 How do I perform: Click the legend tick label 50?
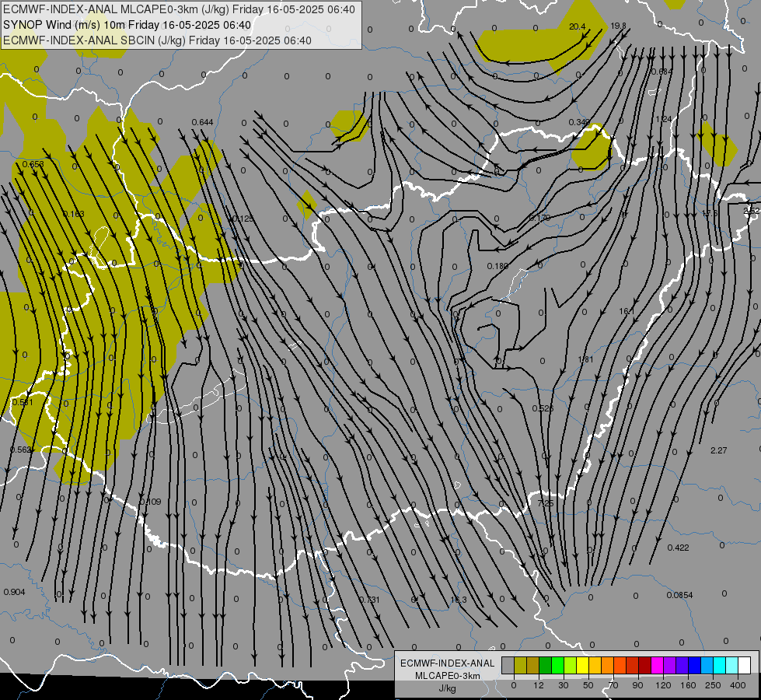pos(588,685)
